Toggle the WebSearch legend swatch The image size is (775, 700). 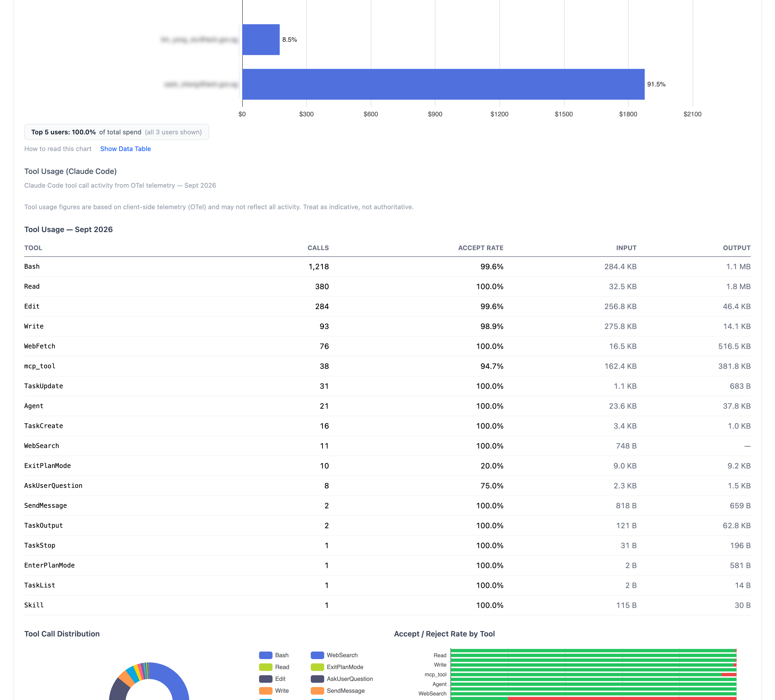(x=317, y=655)
